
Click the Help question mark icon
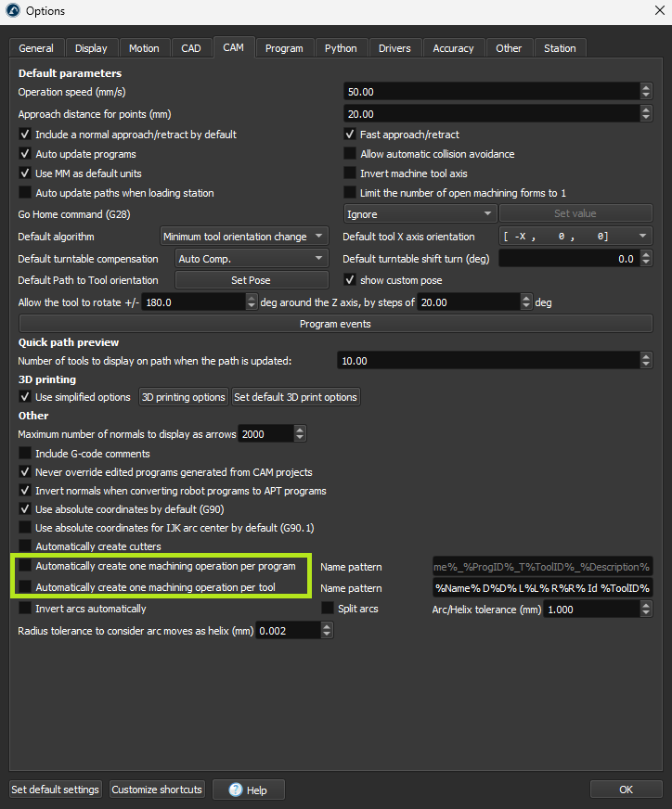tap(236, 790)
